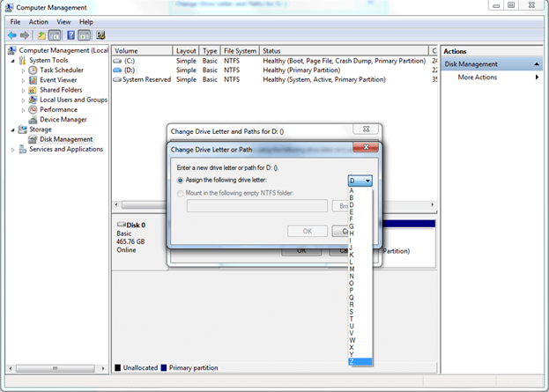Click the Browse button next to folder field
This screenshot has width=549, height=392.
click(340, 206)
